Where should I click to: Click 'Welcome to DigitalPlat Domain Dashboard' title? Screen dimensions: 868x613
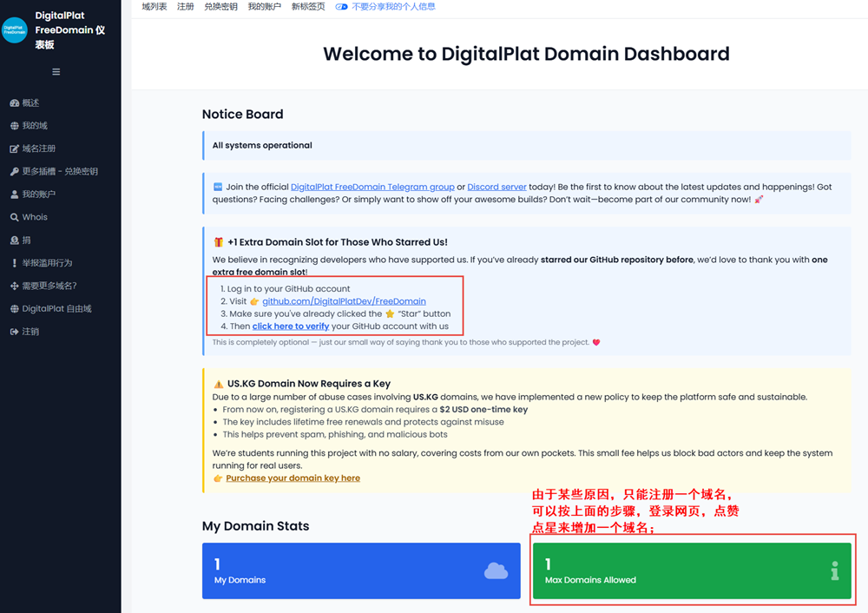pos(526,54)
